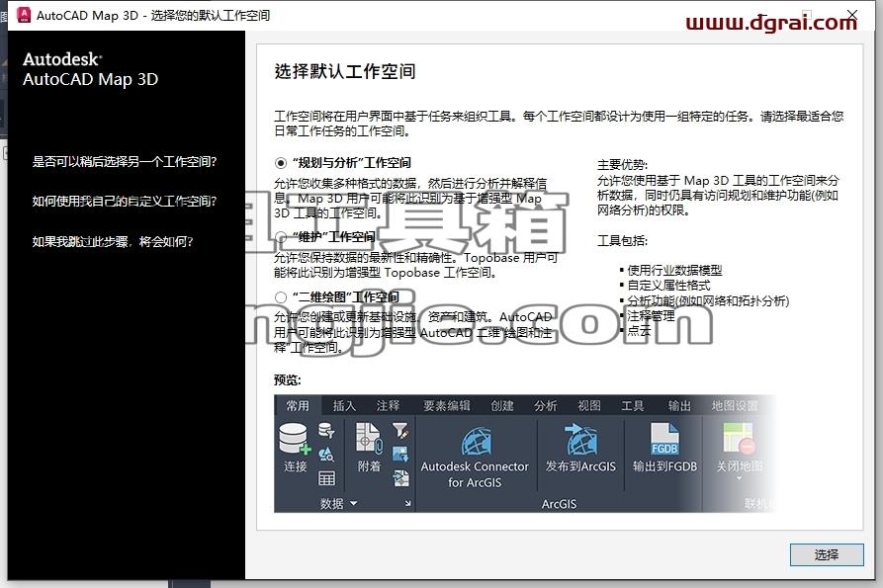Screen dimensions: 883x588
Task: Switch to the 输出 ribbon tab
Action: [x=679, y=406]
